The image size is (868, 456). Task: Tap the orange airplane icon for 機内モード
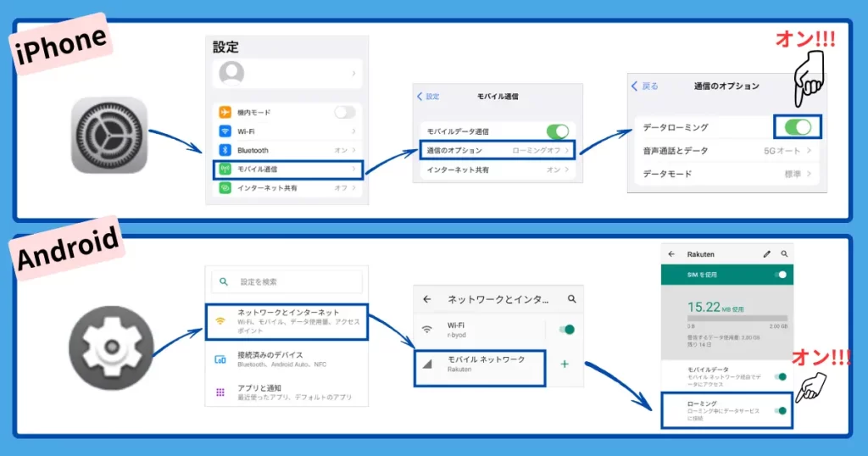225,113
